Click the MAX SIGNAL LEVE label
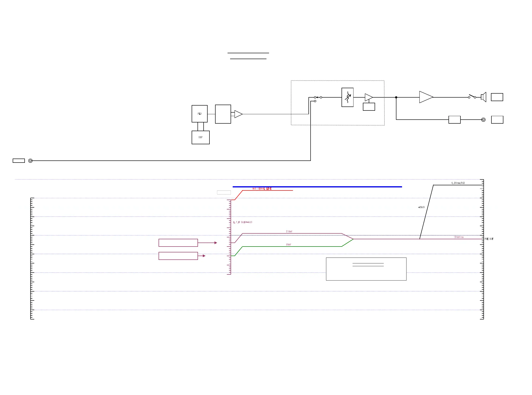532x395 pixels. tap(262, 189)
